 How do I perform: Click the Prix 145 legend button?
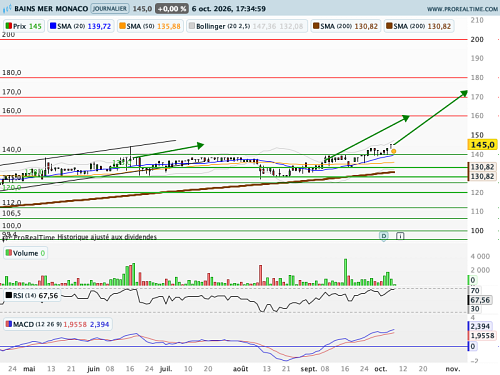click(24, 26)
